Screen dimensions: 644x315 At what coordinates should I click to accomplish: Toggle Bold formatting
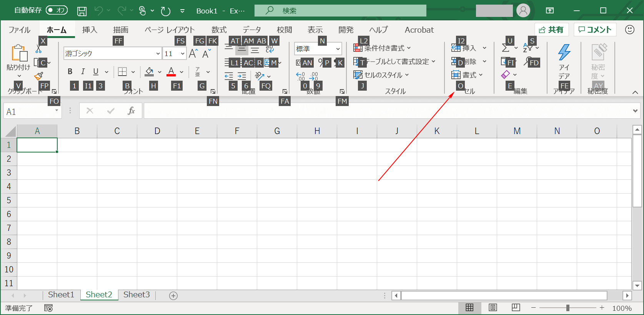[70, 71]
